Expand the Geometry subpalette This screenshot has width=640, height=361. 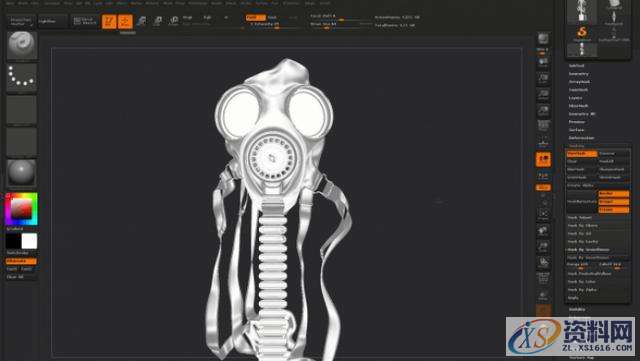click(579, 74)
